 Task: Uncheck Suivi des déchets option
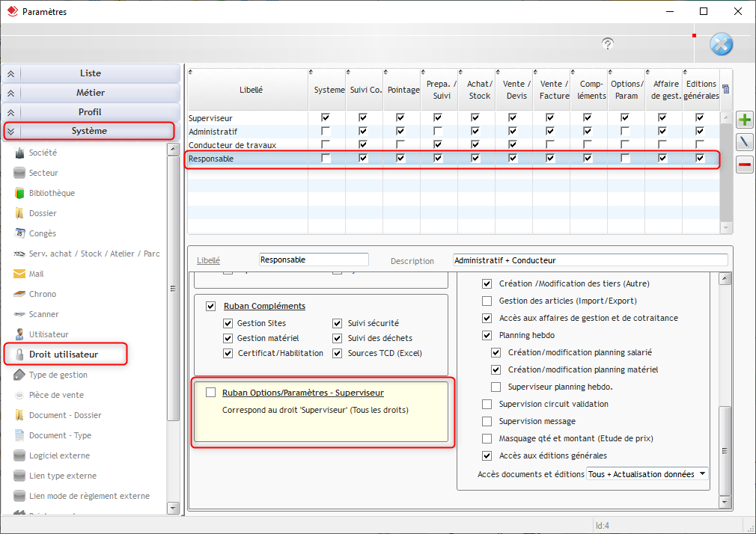click(x=338, y=338)
